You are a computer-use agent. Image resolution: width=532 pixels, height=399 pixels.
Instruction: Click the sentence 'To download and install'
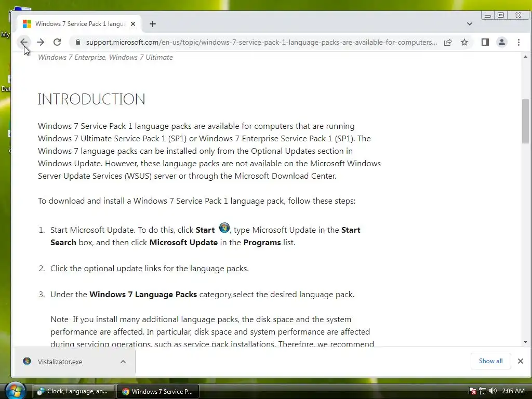coord(197,201)
